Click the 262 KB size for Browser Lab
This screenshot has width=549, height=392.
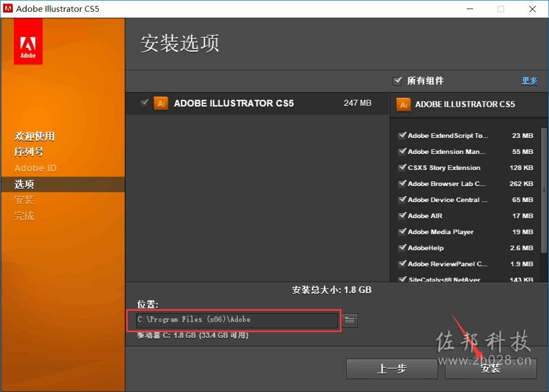pyautogui.click(x=521, y=184)
